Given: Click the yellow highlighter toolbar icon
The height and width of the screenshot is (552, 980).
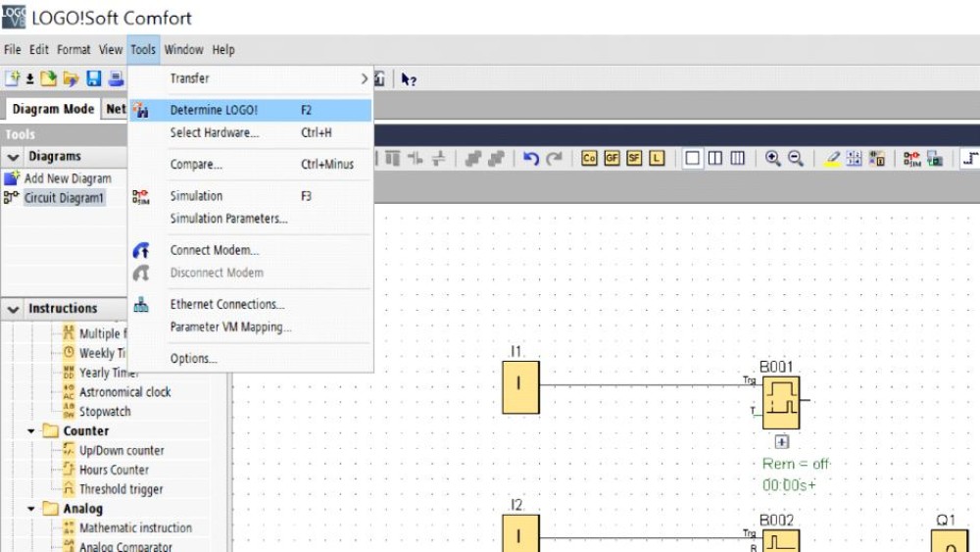Looking at the screenshot, I should (832, 158).
